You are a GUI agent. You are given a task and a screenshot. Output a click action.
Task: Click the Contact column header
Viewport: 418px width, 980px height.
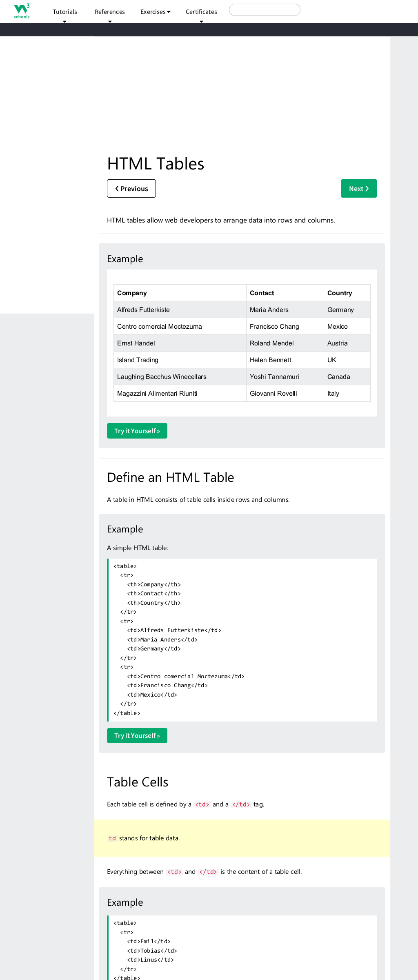click(285, 293)
